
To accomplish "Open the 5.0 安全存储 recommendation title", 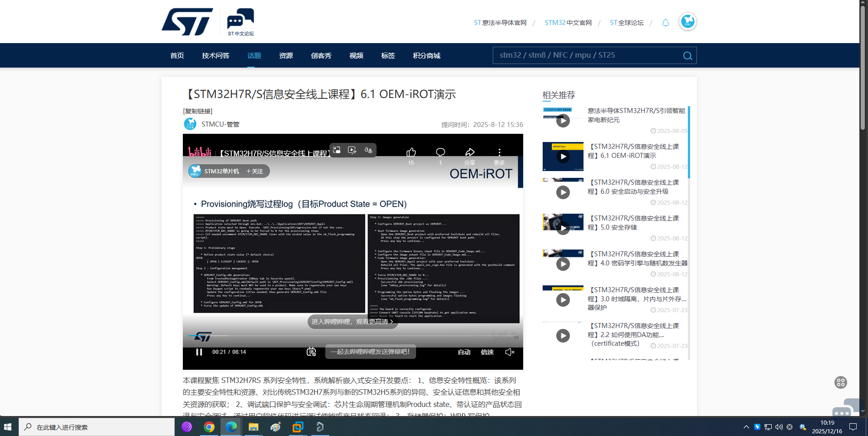I will pyautogui.click(x=633, y=223).
